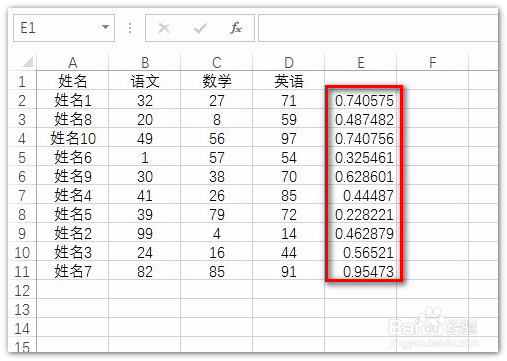Select 数学 score 38 for 姓名9
This screenshot has height=361, width=507.
(x=216, y=176)
